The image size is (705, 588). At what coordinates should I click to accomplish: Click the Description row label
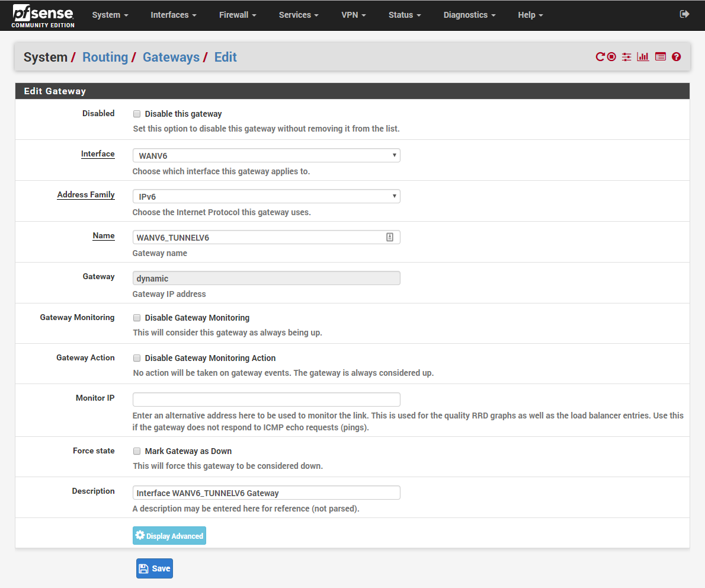[93, 491]
